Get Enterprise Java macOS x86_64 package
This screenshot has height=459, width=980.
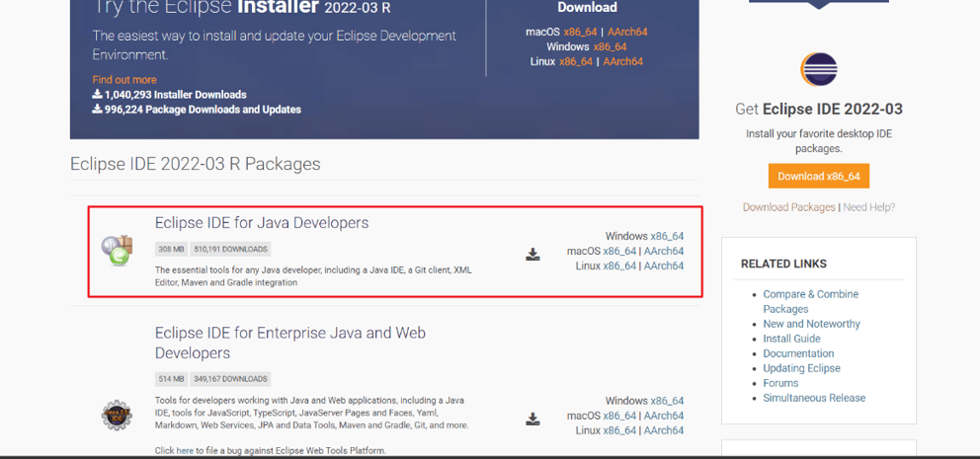point(619,416)
